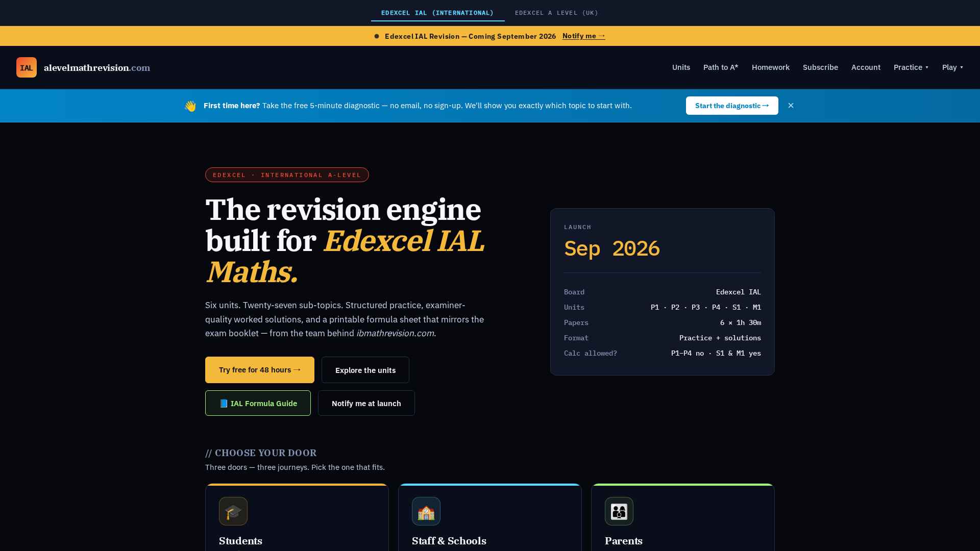Click alevelmathrevision.com site name
Image resolution: width=980 pixels, height=551 pixels.
[97, 68]
